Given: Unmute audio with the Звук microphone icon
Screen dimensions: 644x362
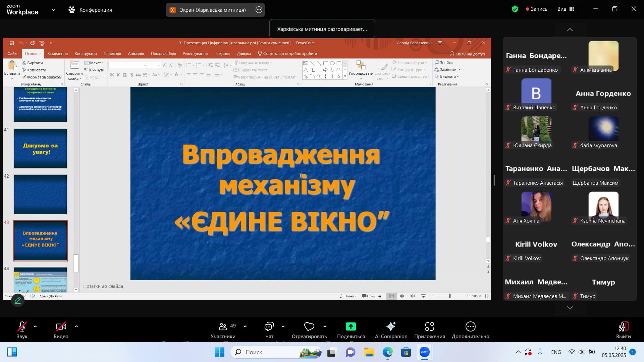Looking at the screenshot, I should (22, 326).
